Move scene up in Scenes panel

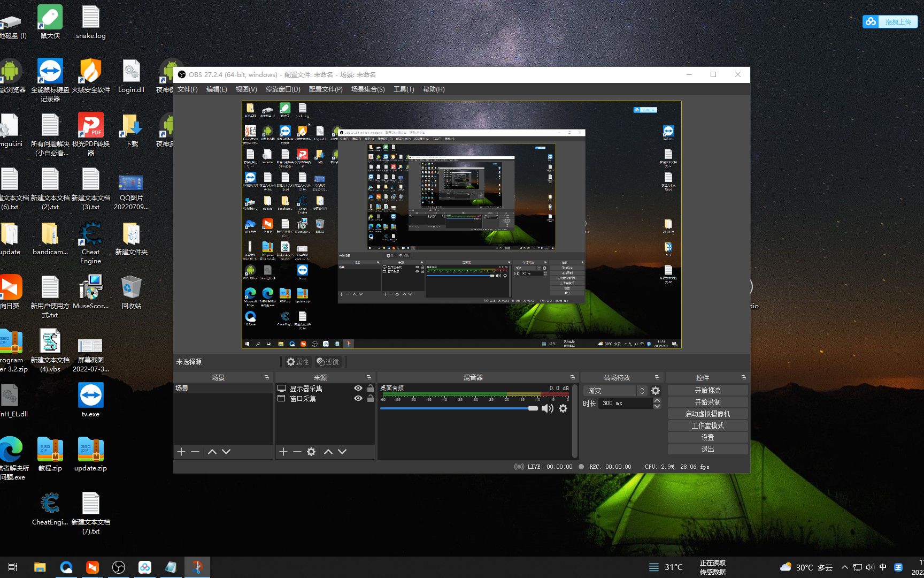[212, 452]
